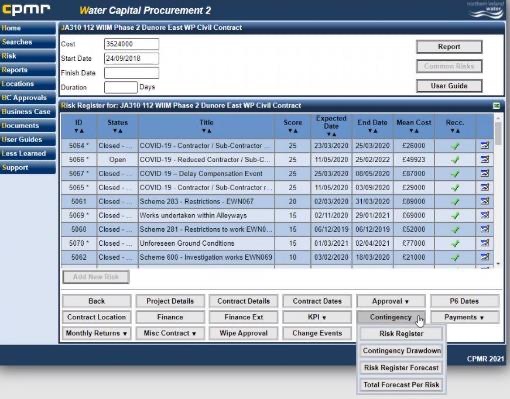Click the risk table vertical scrollbar
This screenshot has width=510, height=399.
498,190
